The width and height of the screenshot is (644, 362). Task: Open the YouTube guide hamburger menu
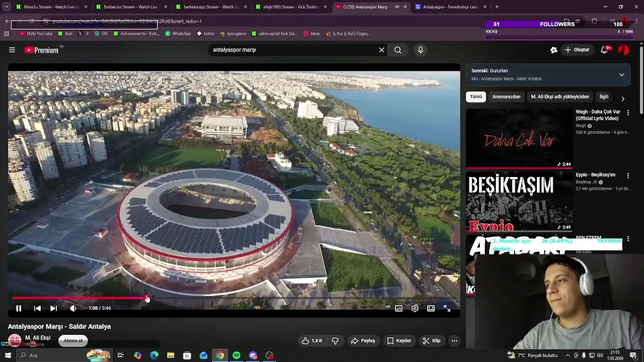click(x=12, y=50)
